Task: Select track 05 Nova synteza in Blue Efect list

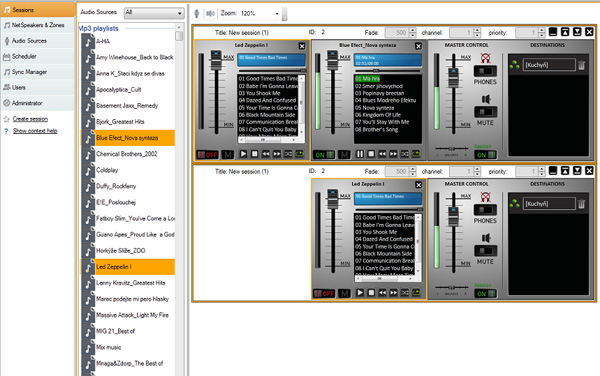Action: coord(374,108)
